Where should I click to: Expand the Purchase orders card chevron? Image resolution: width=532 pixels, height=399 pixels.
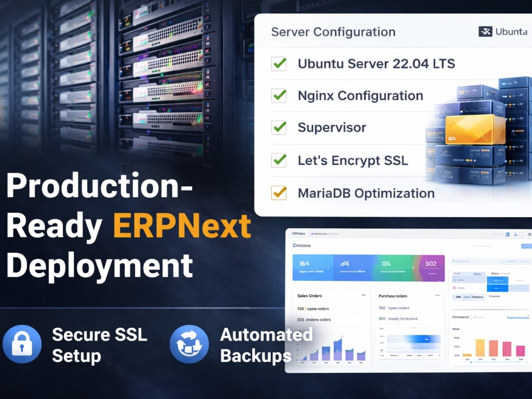(438, 295)
